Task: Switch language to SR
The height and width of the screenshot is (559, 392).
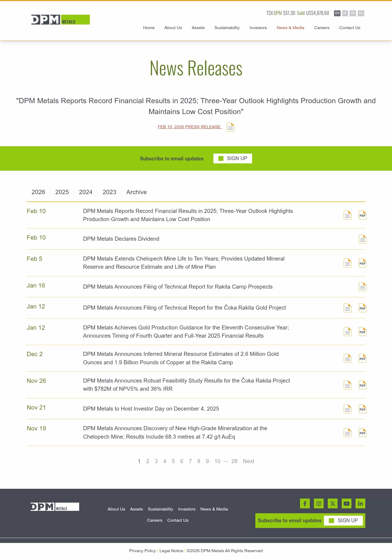Action: click(x=353, y=13)
